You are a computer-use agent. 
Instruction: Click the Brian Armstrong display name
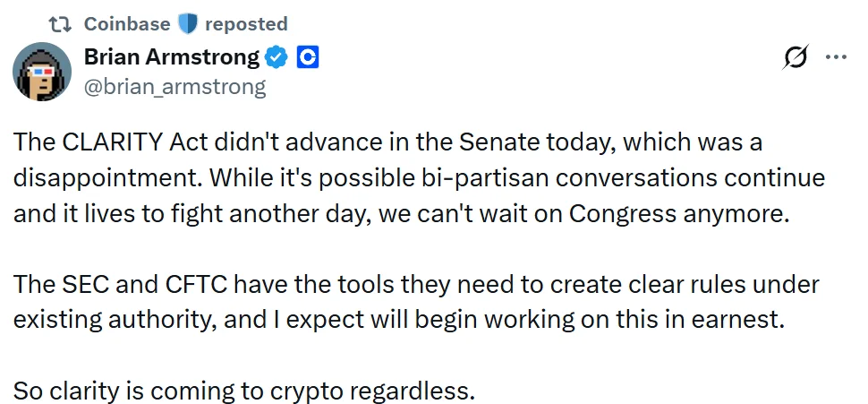[172, 57]
